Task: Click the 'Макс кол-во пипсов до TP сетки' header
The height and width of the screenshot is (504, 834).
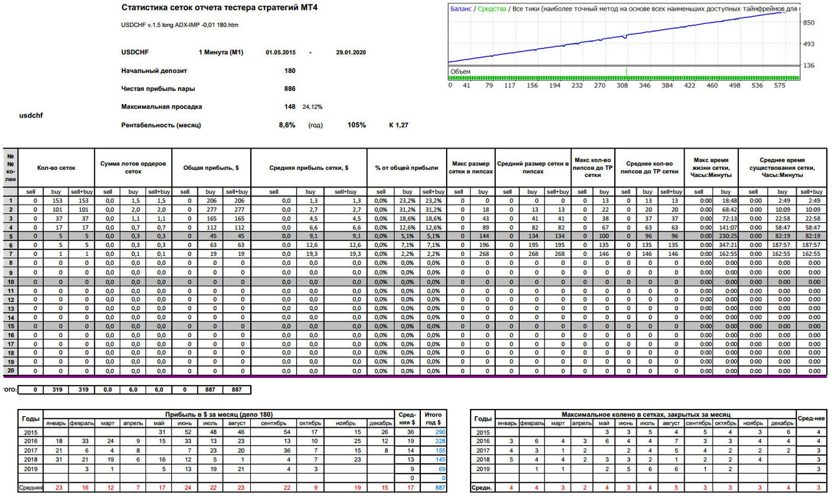Action: click(x=592, y=167)
